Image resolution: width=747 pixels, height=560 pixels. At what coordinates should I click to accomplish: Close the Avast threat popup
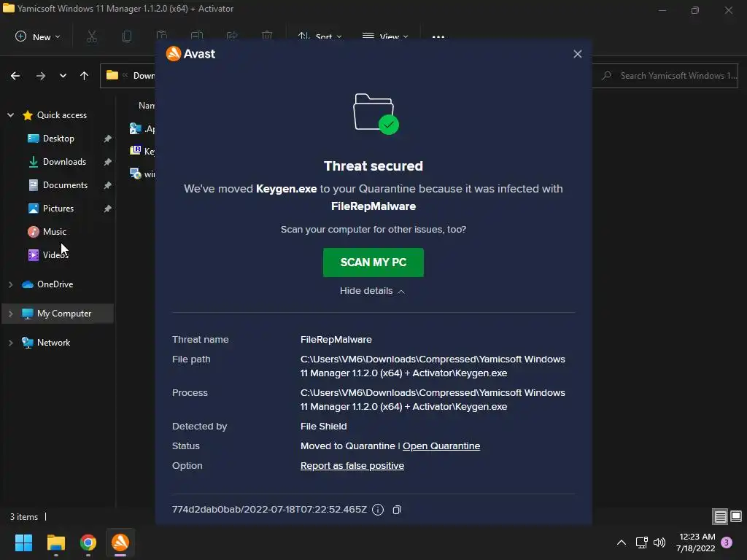coord(578,54)
